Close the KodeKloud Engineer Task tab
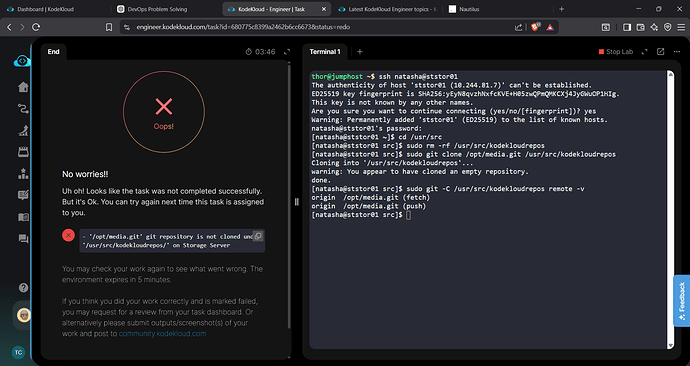Viewport: 690px width, 366px height. coord(324,9)
